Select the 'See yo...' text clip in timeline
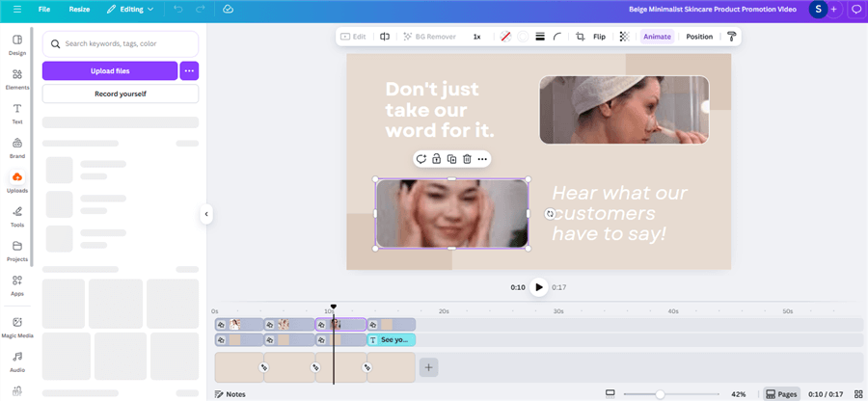The image size is (868, 401). 392,339
